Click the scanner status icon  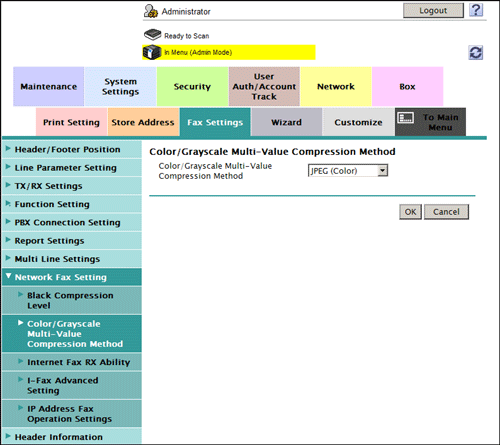coord(153,35)
